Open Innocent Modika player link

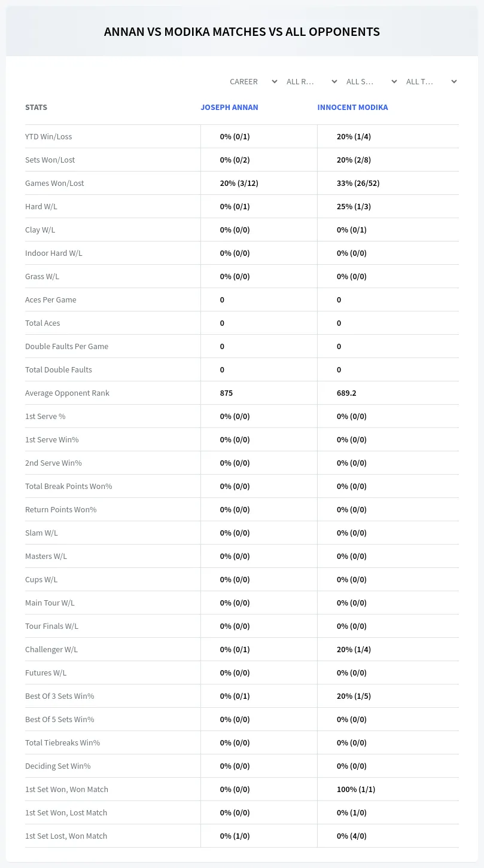352,108
